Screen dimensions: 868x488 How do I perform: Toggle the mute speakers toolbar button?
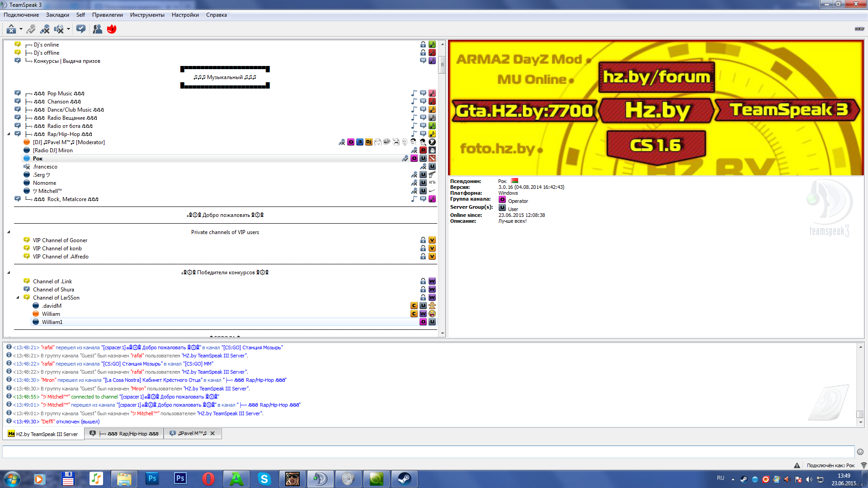tap(59, 29)
